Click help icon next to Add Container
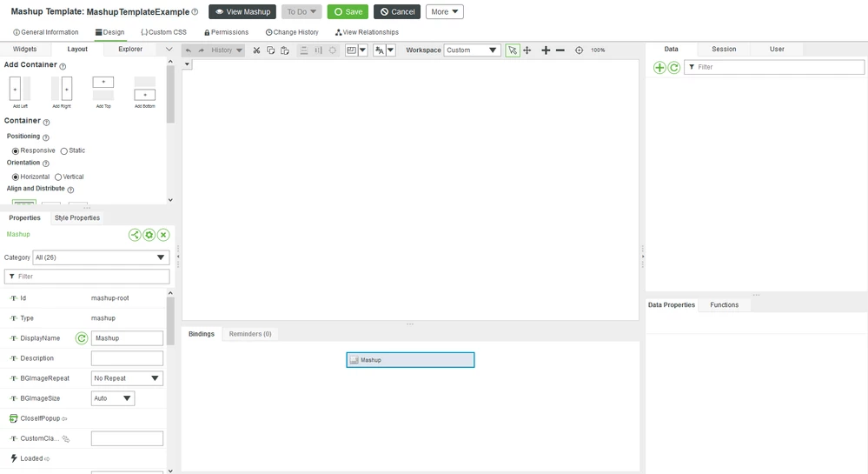Screen dimensions: 868x474 click(63, 66)
